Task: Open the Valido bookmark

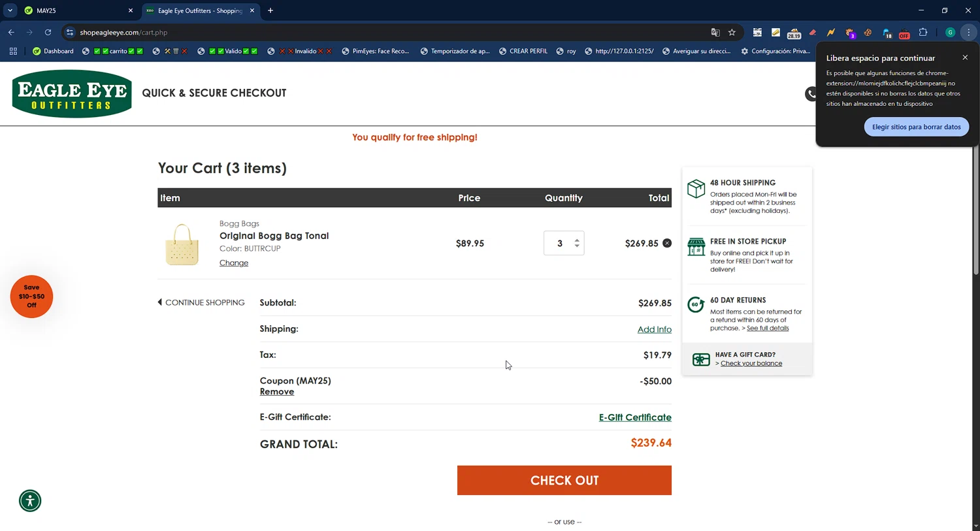Action: [x=227, y=51]
